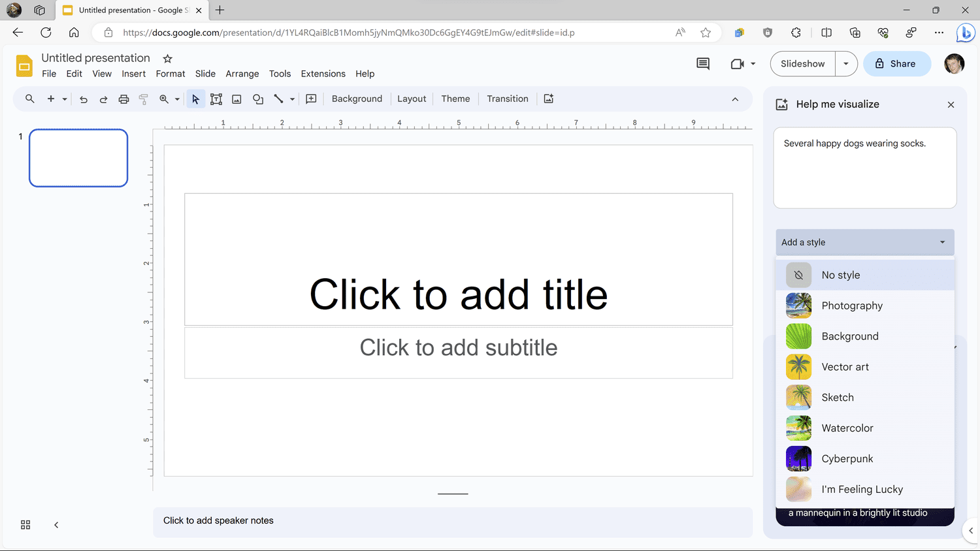Open the Insert menu
Viewport: 980px width, 551px height.
tap(133, 74)
